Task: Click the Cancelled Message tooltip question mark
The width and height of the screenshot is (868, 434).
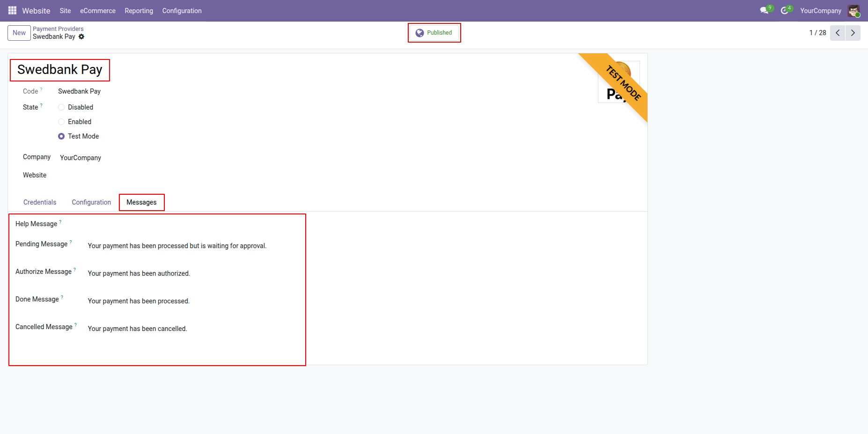Action: [76, 325]
